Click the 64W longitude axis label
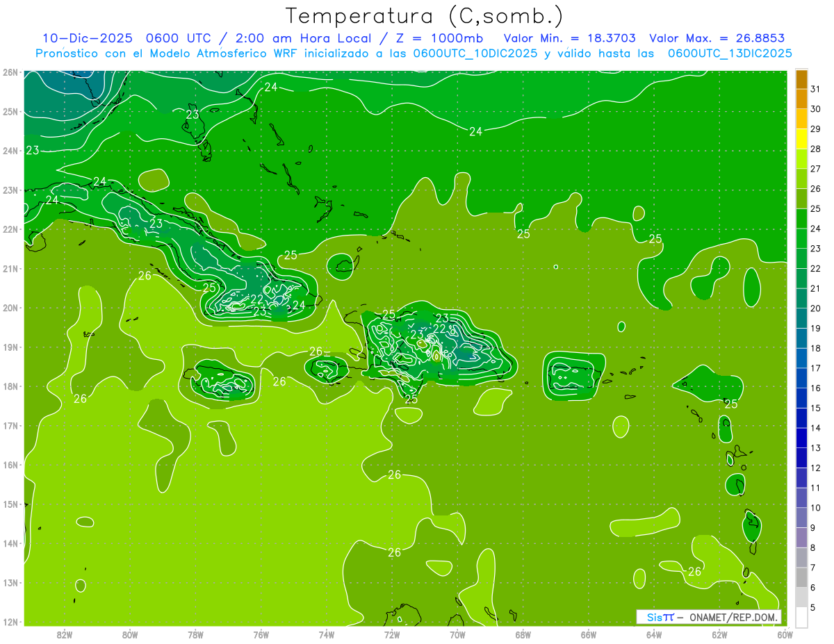 [654, 634]
